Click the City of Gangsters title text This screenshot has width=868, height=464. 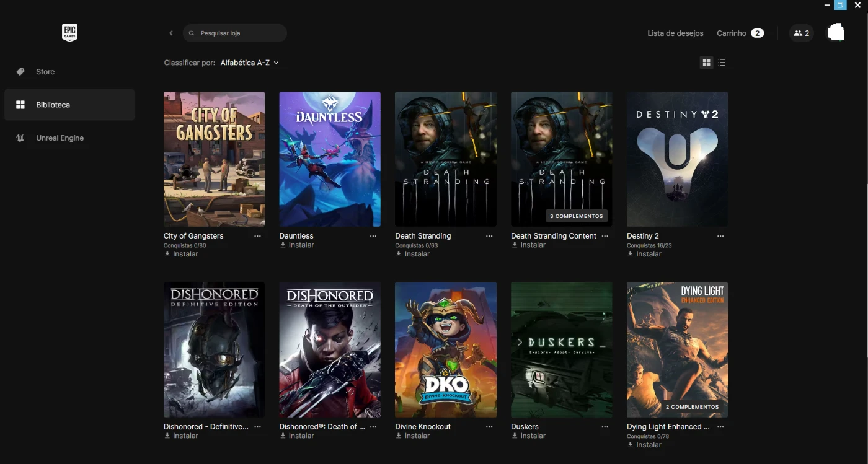coord(193,236)
